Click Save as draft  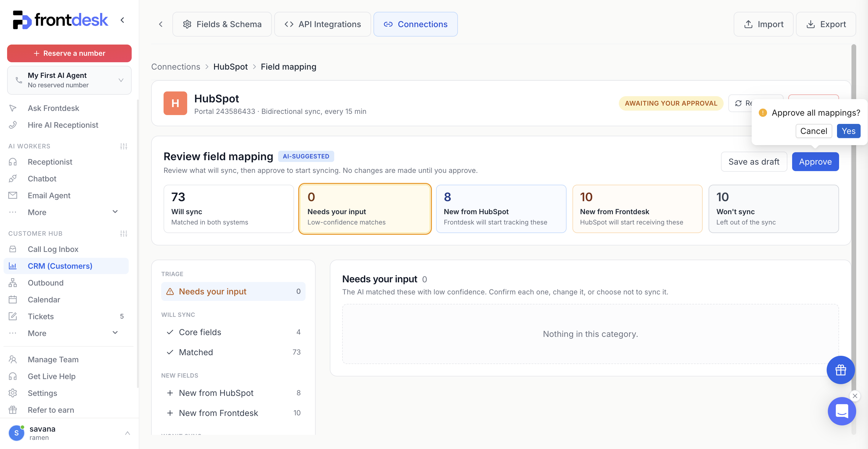[x=754, y=162]
